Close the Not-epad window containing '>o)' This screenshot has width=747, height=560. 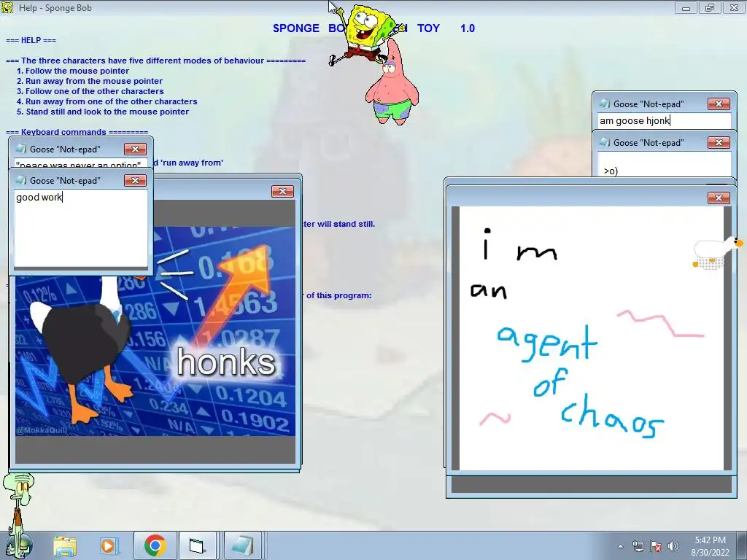coord(719,142)
